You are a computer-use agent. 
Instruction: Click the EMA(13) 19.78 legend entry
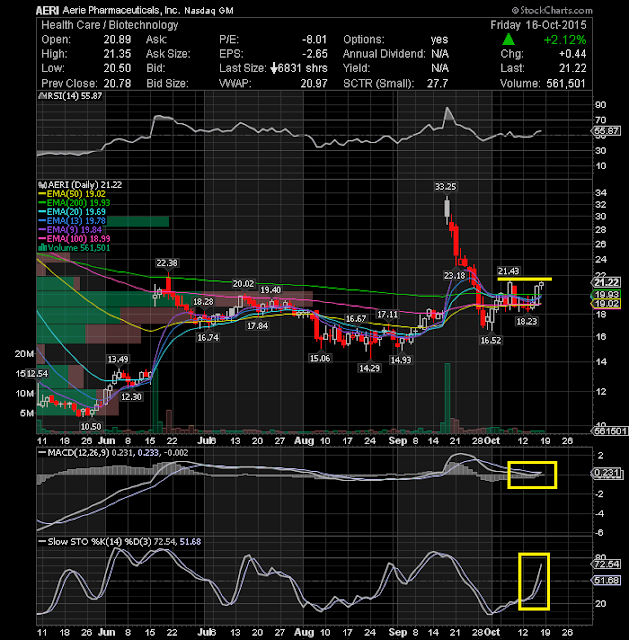click(x=76, y=221)
